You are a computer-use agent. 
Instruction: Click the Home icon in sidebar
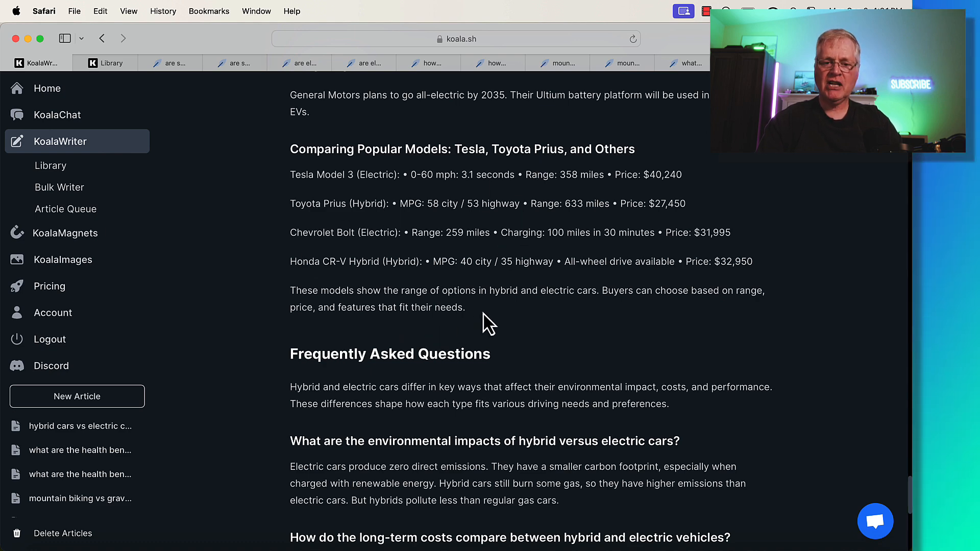17,88
